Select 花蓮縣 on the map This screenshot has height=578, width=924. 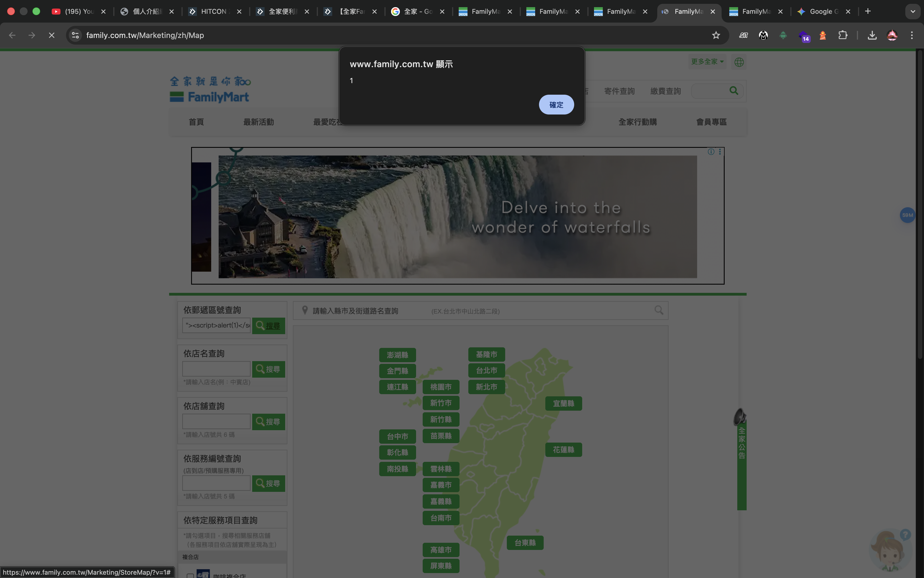tap(563, 450)
